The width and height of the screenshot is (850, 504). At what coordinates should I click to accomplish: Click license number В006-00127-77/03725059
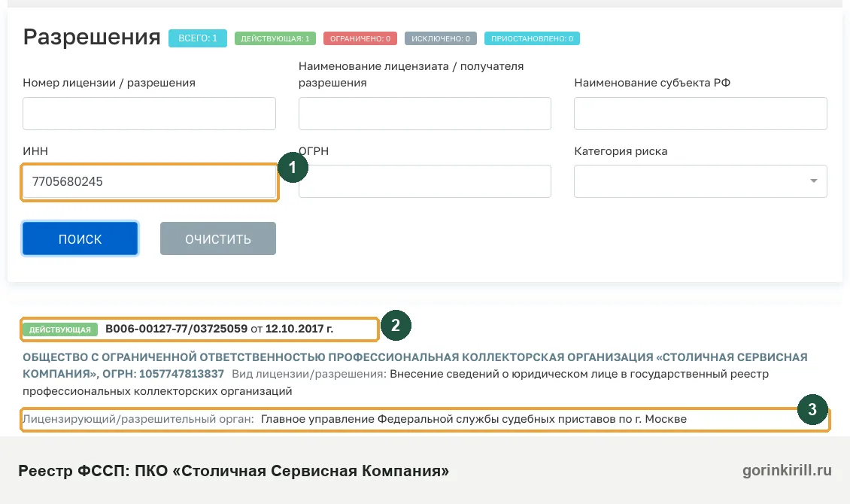(176, 329)
